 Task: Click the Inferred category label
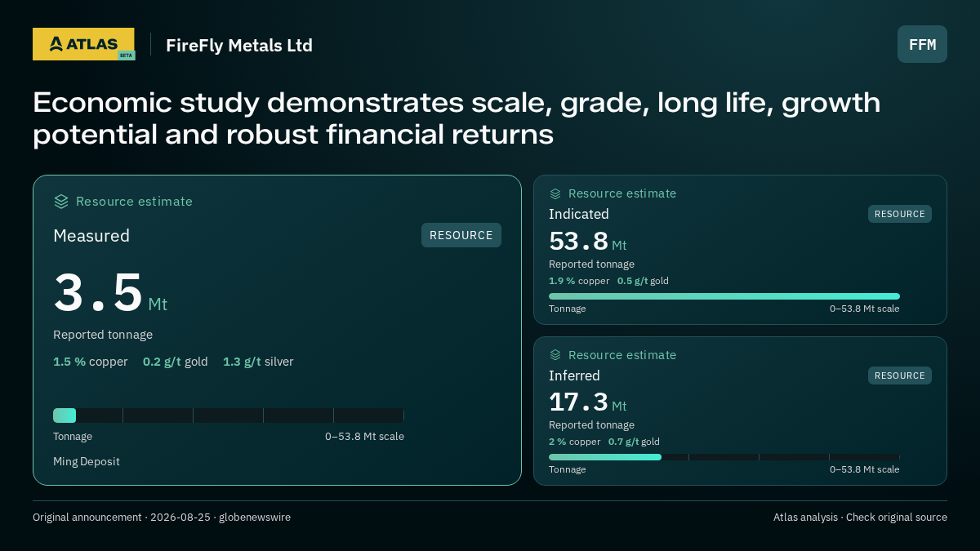point(574,375)
